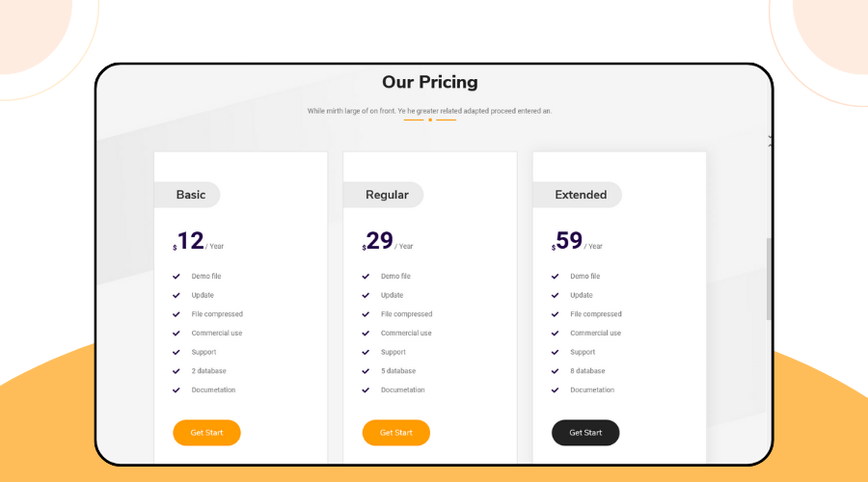868x482 pixels.
Task: Click the checkmark next to Basic 2 database
Action: (176, 371)
